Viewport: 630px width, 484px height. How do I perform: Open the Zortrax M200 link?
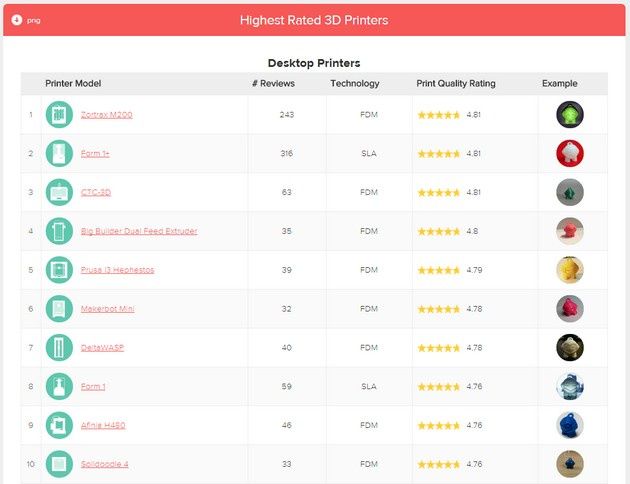(x=106, y=115)
